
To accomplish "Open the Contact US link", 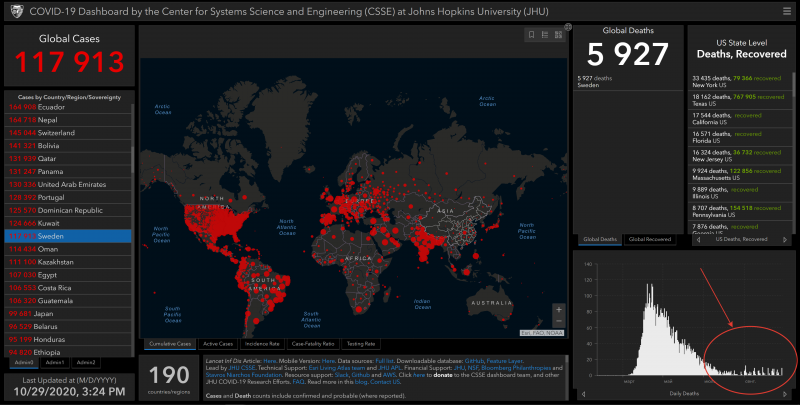I will tap(385, 382).
